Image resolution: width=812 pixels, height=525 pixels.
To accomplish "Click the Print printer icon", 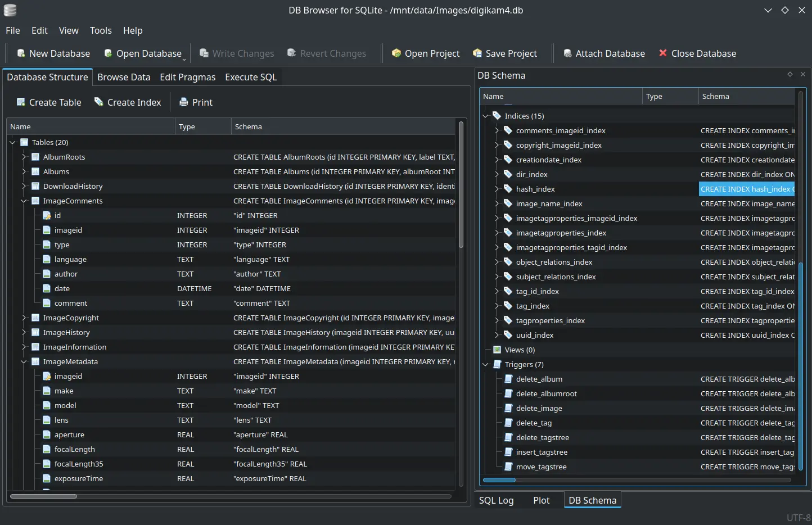I will [184, 102].
